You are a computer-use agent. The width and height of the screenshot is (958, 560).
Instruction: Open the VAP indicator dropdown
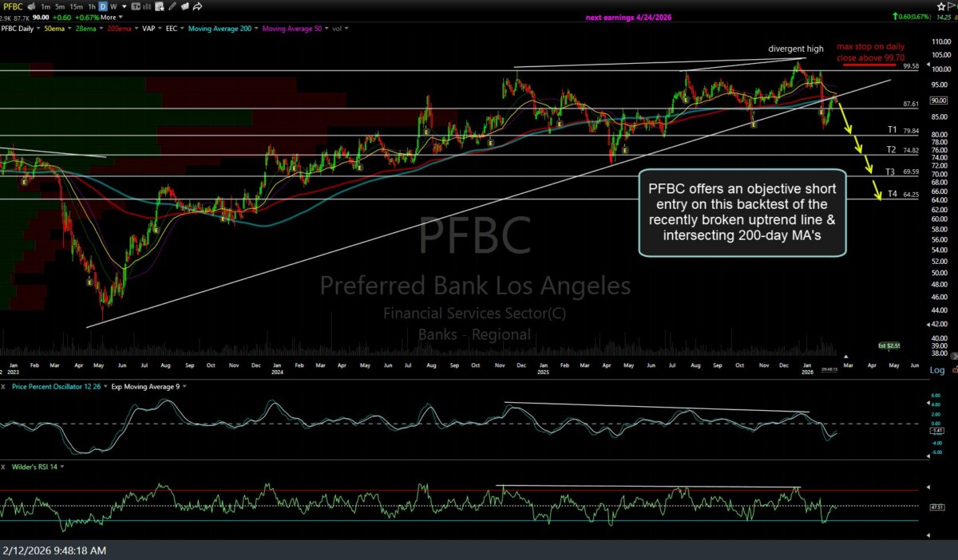[x=160, y=29]
